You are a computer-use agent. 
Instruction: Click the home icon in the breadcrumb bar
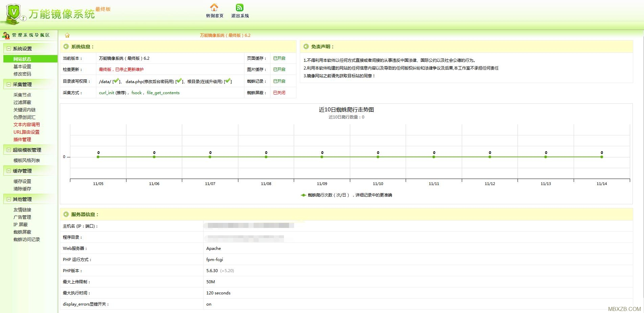[67, 35]
